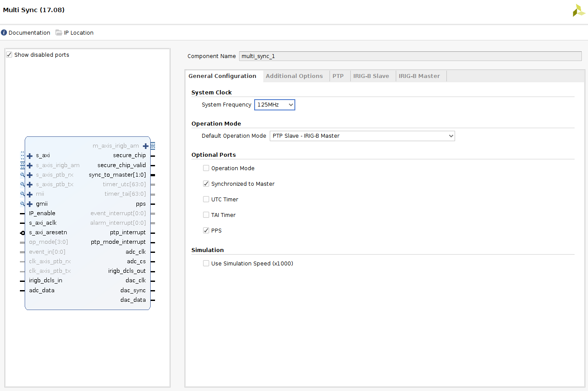This screenshot has width=588, height=391.
Task: Expand the mii interface plus icon
Action: (30, 194)
